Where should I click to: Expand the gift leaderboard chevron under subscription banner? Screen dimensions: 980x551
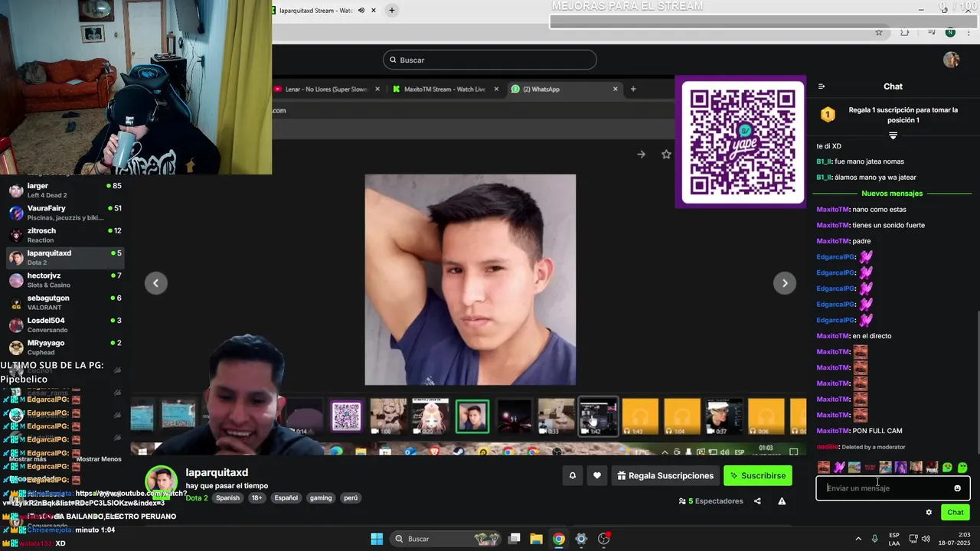(893, 135)
